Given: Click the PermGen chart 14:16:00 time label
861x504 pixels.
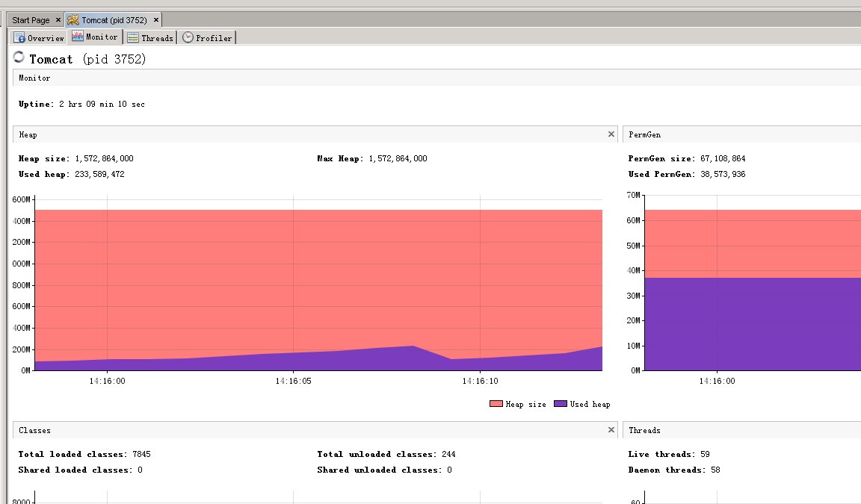Looking at the screenshot, I should 717,381.
